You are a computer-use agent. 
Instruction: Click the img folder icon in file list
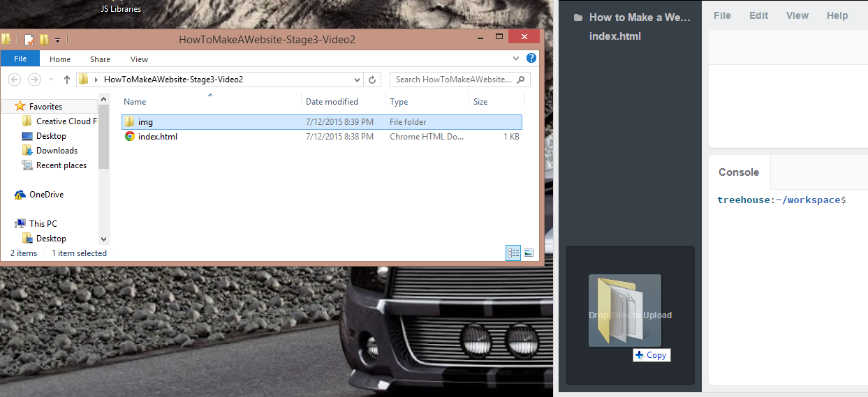point(130,122)
